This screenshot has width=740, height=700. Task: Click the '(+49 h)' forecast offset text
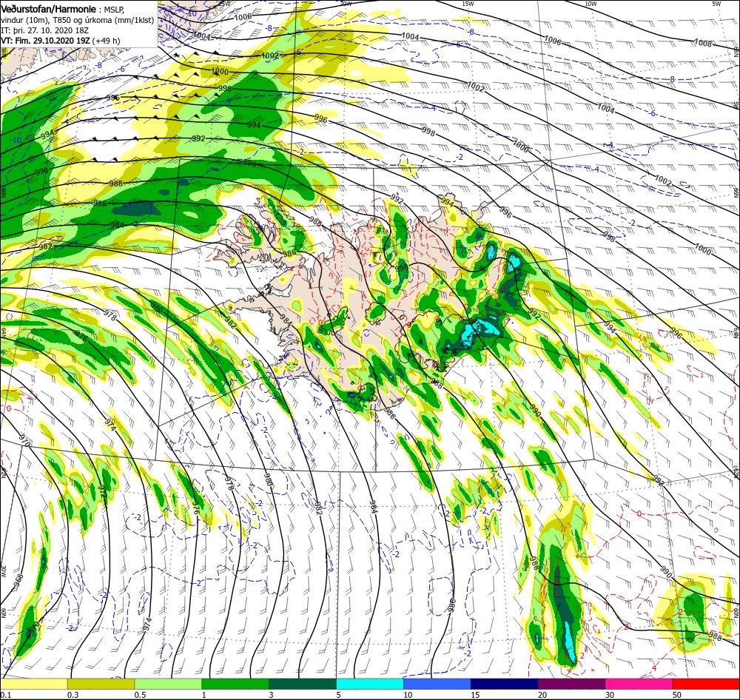(106, 41)
